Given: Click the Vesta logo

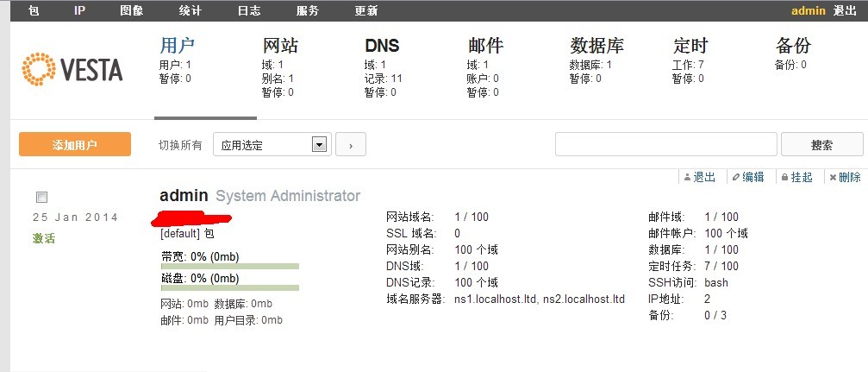Looking at the screenshot, I should click(x=72, y=69).
